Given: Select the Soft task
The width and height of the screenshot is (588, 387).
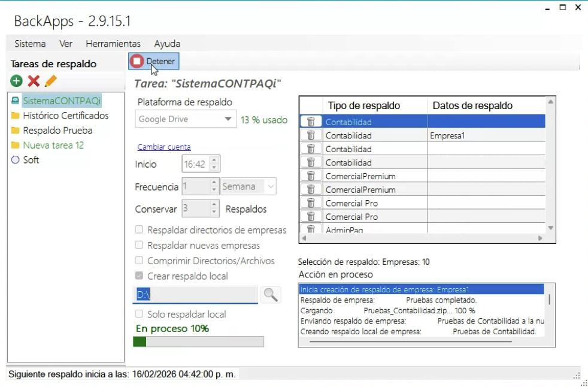Looking at the screenshot, I should click(x=31, y=160).
